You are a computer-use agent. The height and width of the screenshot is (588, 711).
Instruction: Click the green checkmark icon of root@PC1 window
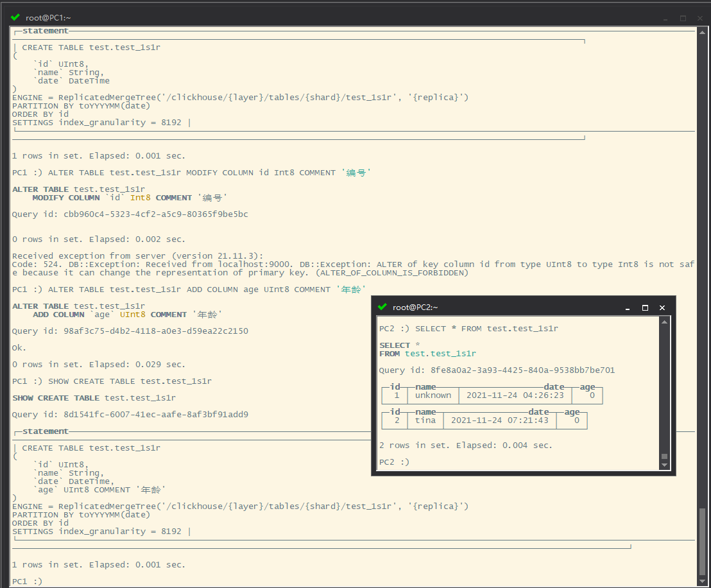pos(15,17)
